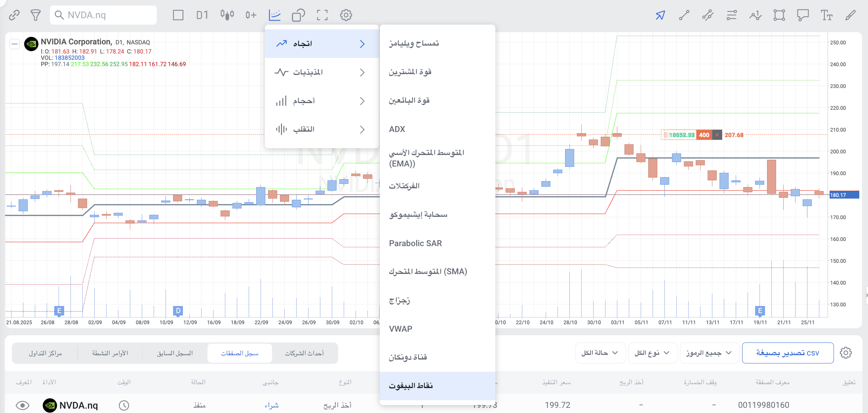Add the EMA moving average indicator
868x413 pixels.
[x=438, y=158]
